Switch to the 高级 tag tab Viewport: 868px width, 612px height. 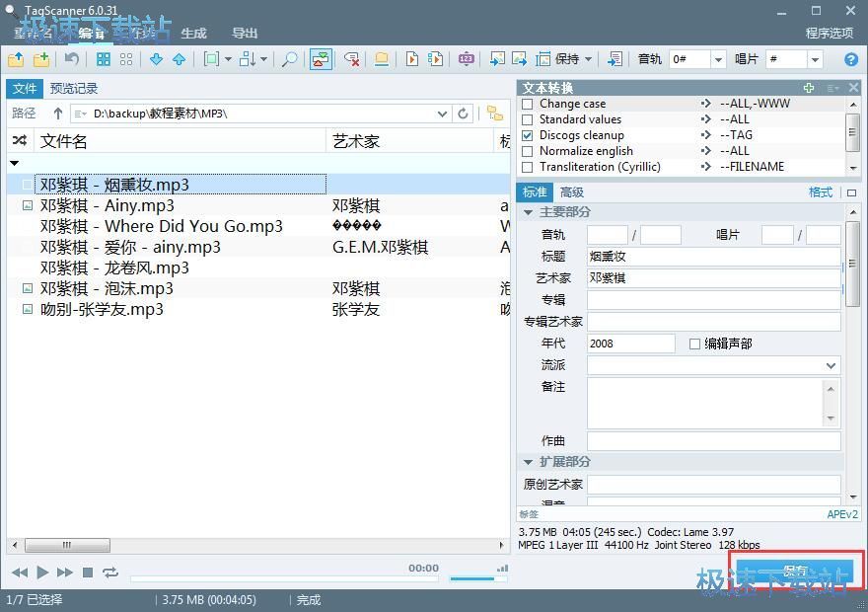coord(571,192)
